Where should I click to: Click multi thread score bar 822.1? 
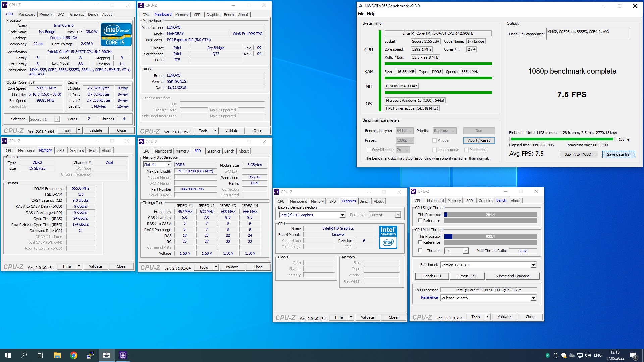(490, 236)
